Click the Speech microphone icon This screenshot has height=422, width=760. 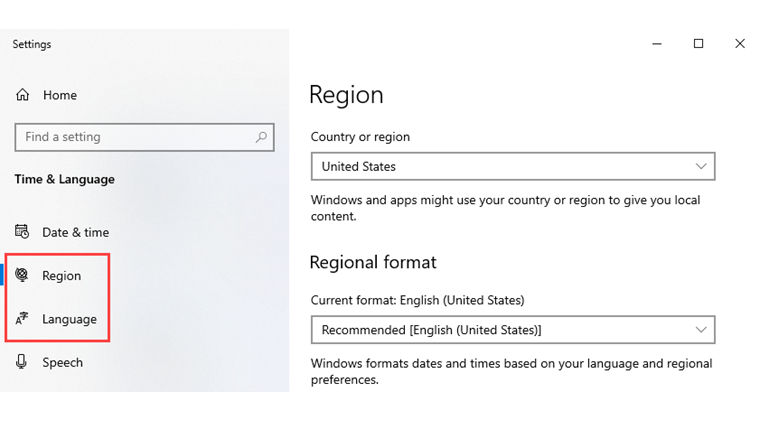(x=23, y=362)
